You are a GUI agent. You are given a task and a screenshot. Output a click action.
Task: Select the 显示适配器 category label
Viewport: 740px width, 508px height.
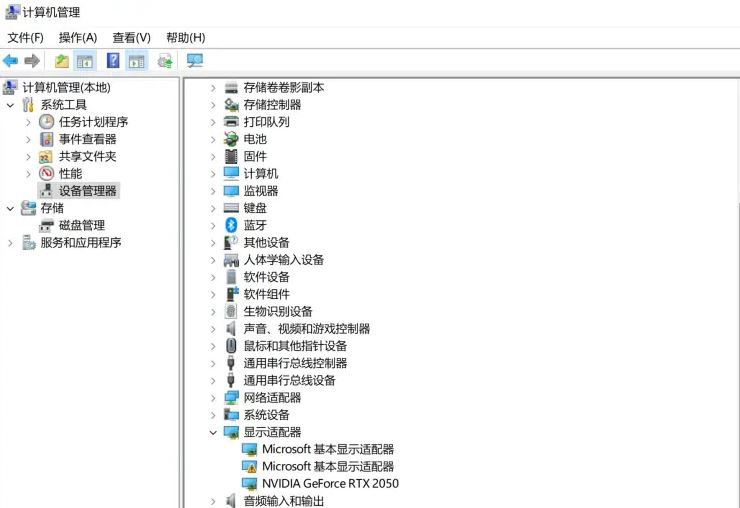coord(272,432)
